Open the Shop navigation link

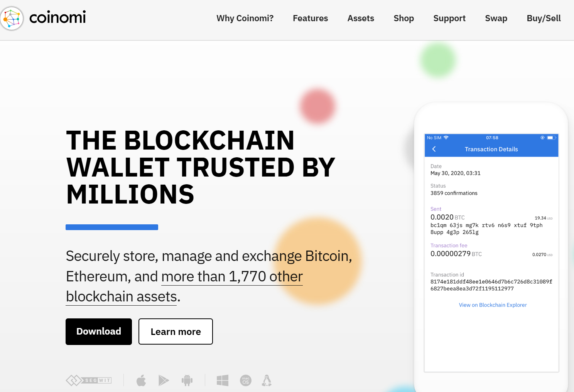pyautogui.click(x=404, y=19)
